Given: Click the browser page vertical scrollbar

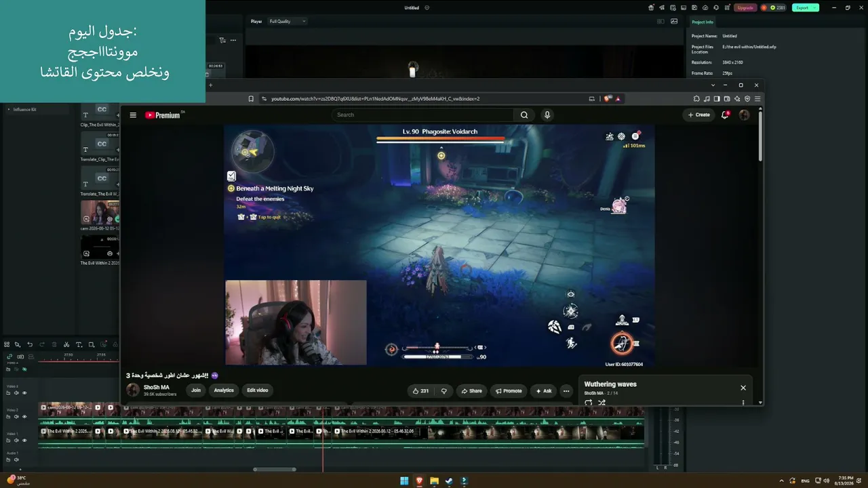Looking at the screenshot, I should (x=760, y=136).
